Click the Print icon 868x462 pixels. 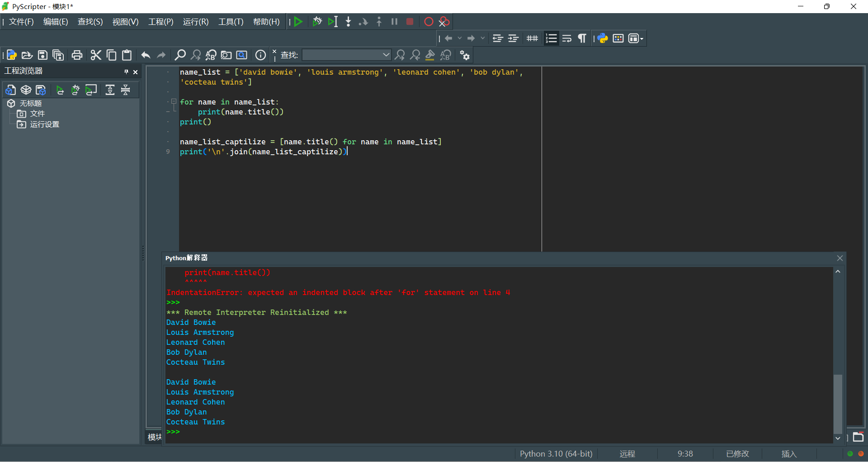(77, 55)
